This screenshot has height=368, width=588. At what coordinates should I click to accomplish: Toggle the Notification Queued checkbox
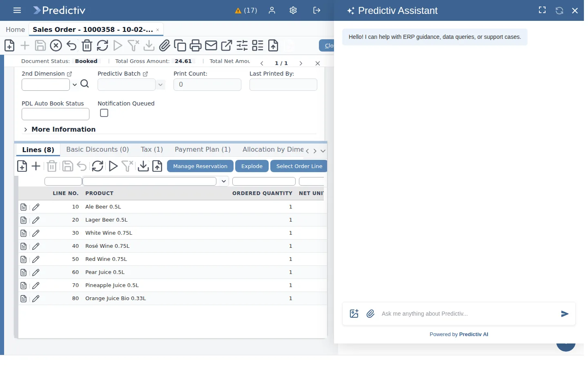pos(104,113)
